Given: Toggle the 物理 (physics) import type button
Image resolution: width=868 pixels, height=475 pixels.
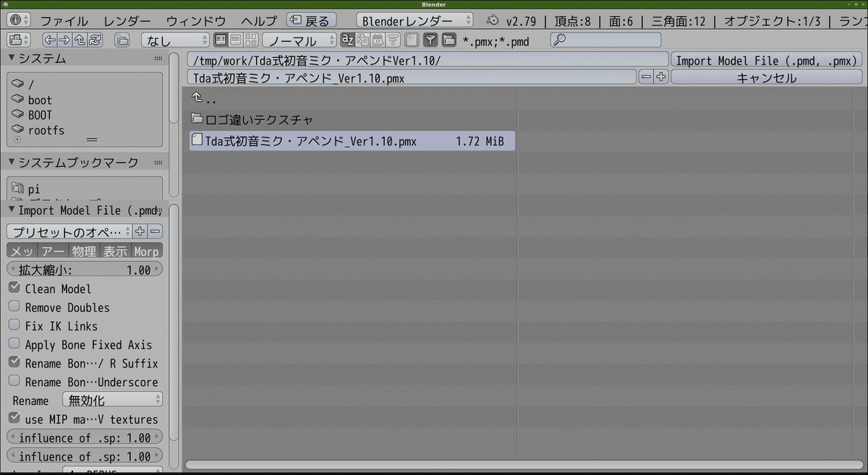Looking at the screenshot, I should pyautogui.click(x=84, y=251).
